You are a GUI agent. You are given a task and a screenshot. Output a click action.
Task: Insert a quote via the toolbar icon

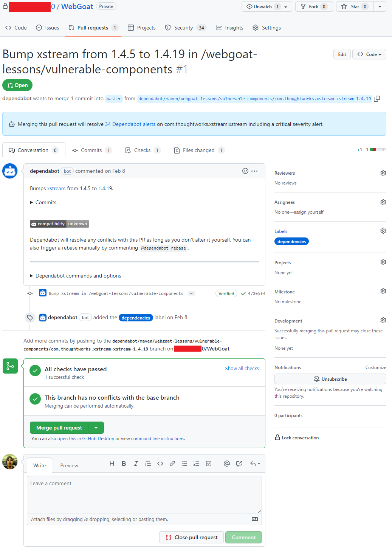click(x=148, y=464)
